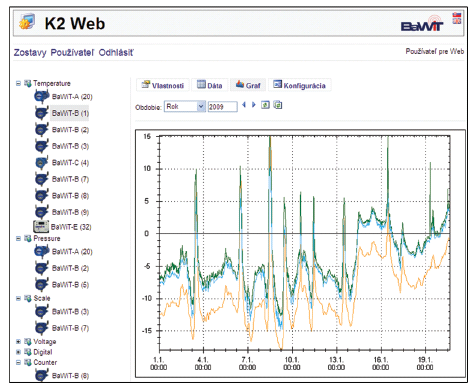Click the Counter group label
Screen dimensions: 476x391
[45, 362]
